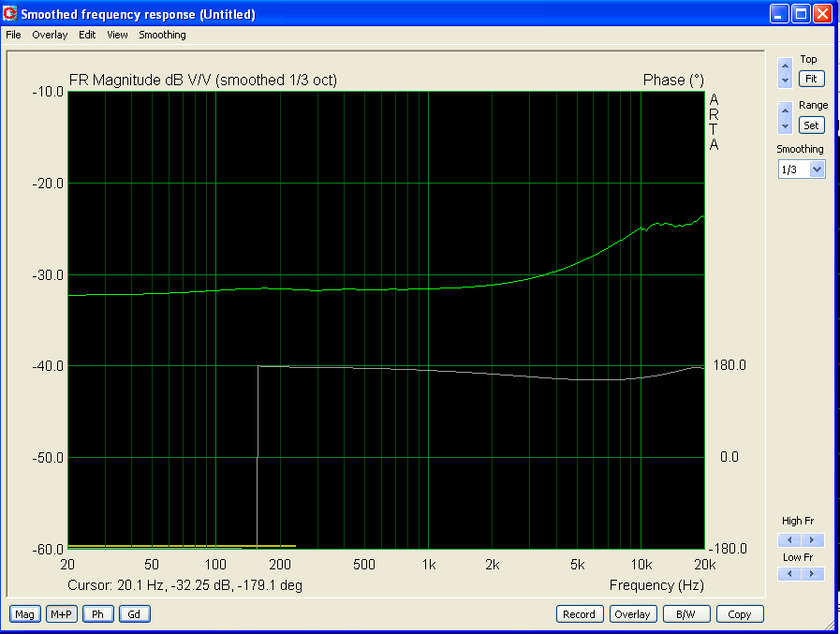Raise graph top with Top up arrow
This screenshot has width=840, height=634.
coord(785,66)
